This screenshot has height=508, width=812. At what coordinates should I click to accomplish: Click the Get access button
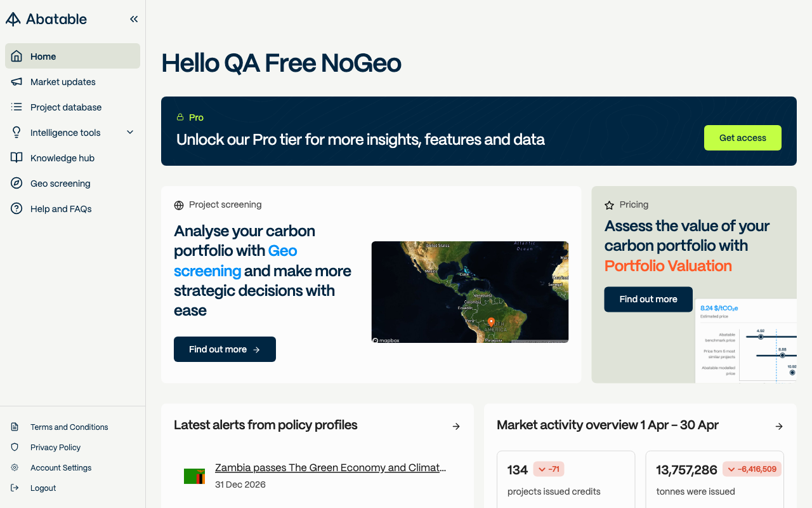(743, 138)
